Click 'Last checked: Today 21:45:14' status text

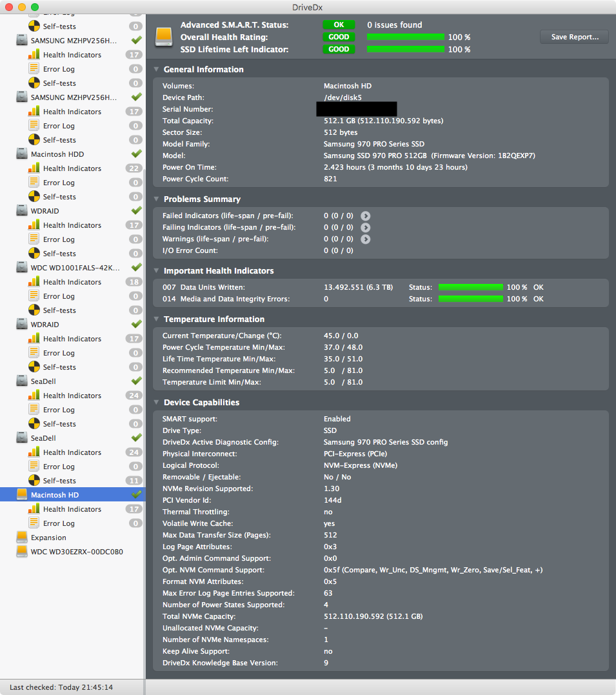click(61, 687)
